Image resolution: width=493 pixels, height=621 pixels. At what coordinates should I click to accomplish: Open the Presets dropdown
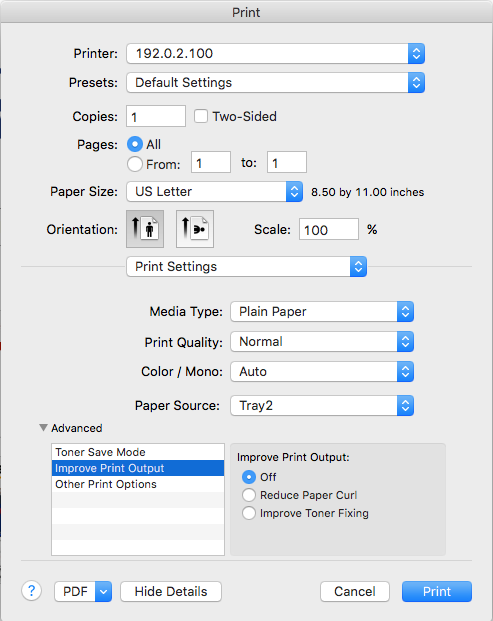click(276, 82)
